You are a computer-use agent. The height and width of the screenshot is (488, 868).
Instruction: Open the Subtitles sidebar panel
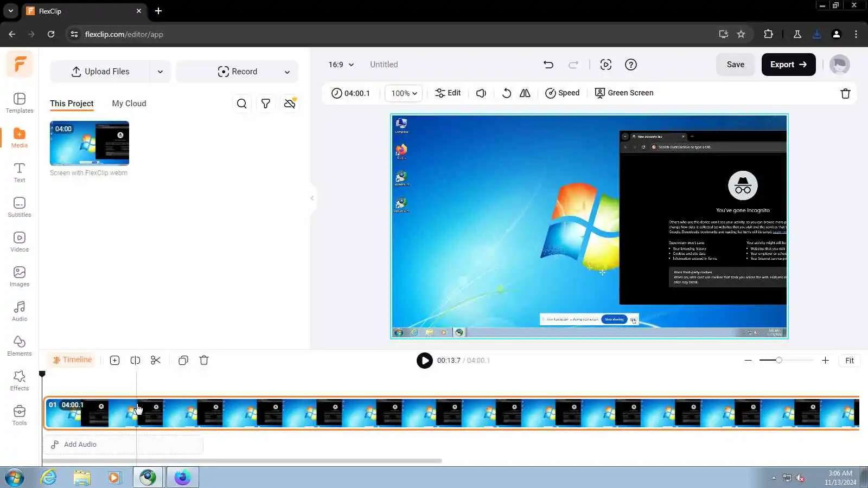(20, 207)
